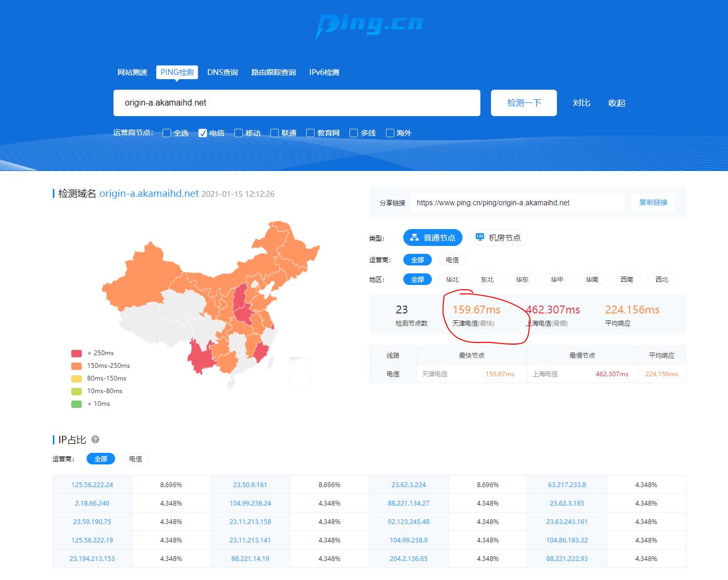Click the share link URL field
728x580 pixels.
(517, 203)
